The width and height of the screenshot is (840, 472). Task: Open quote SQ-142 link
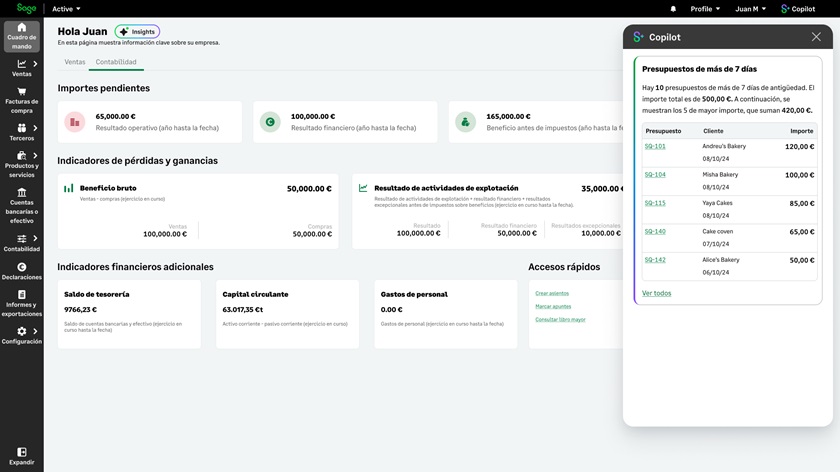tap(655, 260)
